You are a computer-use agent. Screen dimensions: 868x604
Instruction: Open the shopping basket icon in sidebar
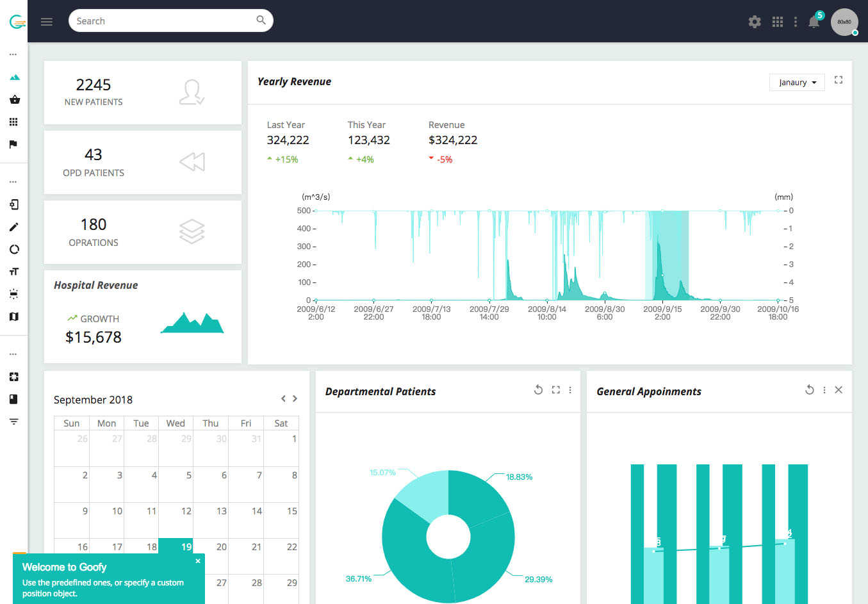click(14, 99)
